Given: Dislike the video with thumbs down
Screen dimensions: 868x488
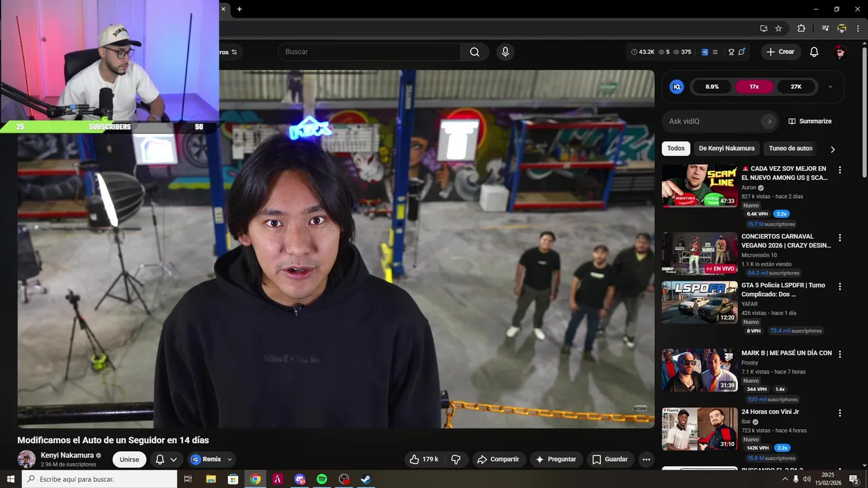Looking at the screenshot, I should click(456, 460).
